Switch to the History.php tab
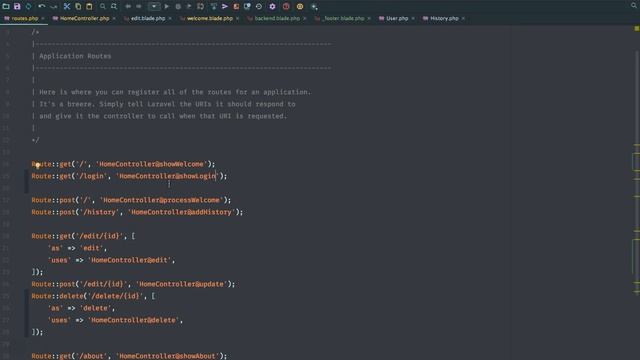This screenshot has height=360, width=640. coord(444,18)
